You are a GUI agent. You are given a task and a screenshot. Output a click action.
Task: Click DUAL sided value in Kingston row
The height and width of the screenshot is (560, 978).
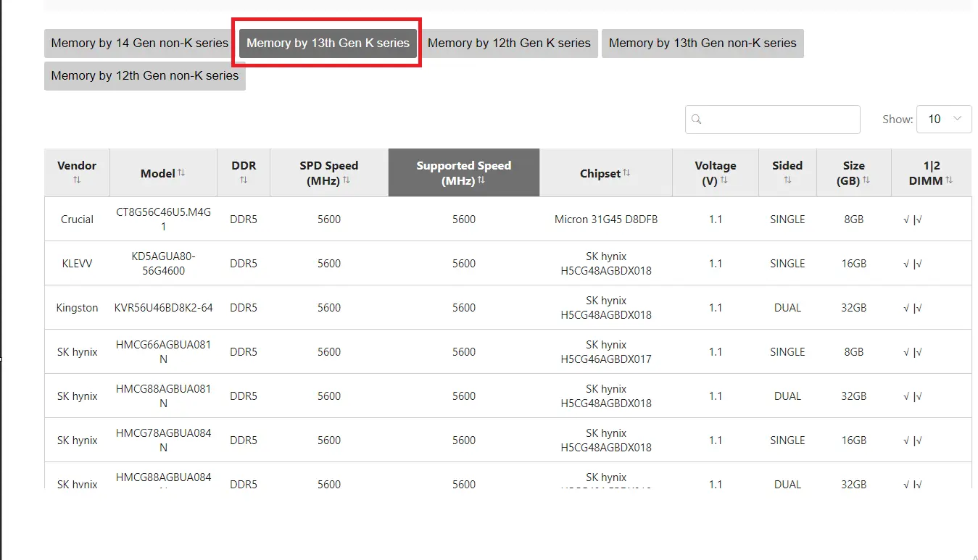(x=787, y=308)
